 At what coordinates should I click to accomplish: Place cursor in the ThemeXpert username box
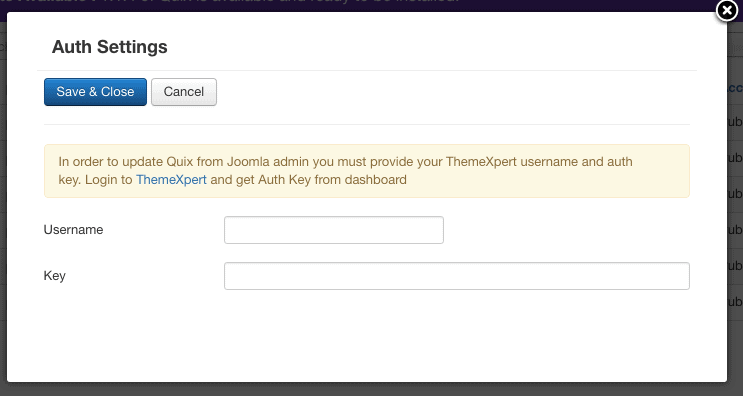pyautogui.click(x=334, y=230)
